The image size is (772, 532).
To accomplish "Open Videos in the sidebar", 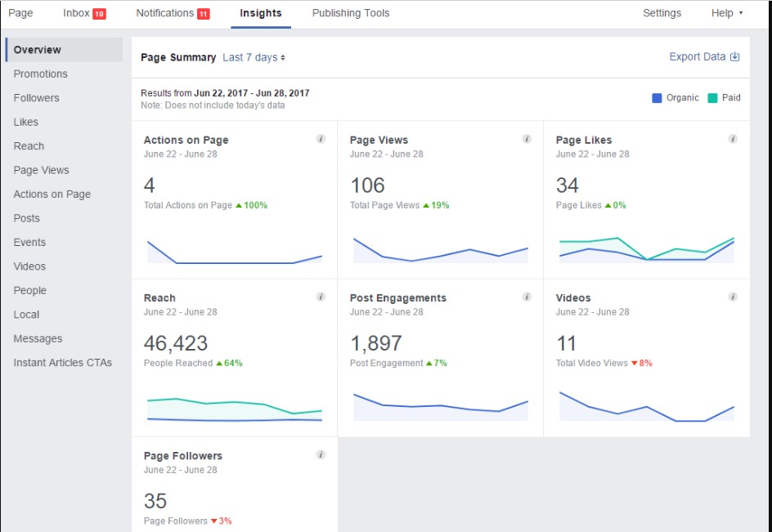I will tap(29, 266).
